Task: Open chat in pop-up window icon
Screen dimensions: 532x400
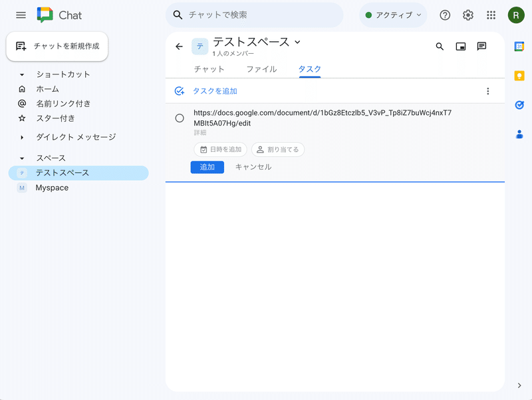Action: pos(460,47)
